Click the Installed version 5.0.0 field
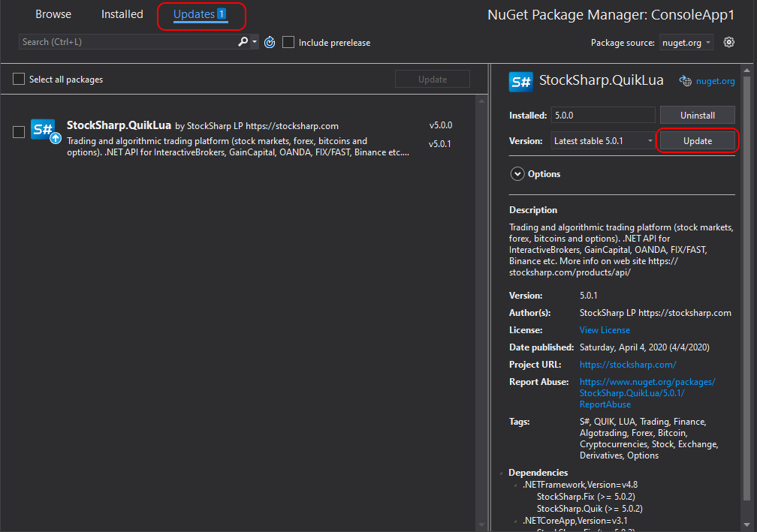 click(x=602, y=116)
